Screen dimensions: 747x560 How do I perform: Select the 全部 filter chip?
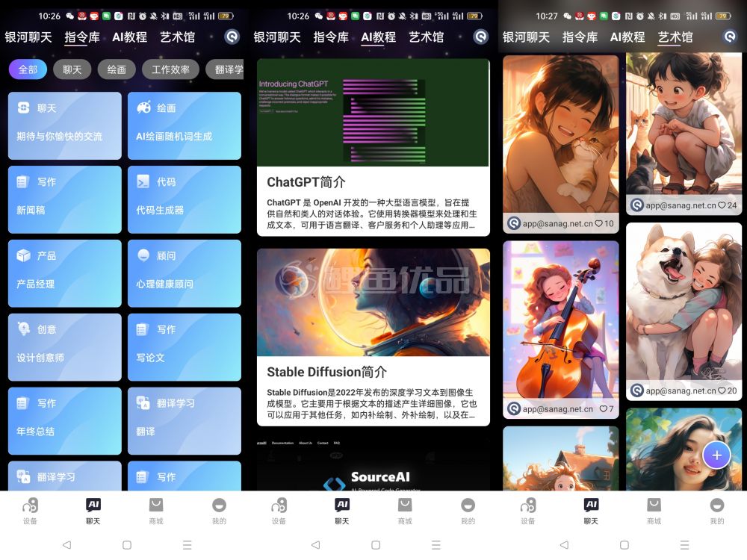click(x=28, y=69)
